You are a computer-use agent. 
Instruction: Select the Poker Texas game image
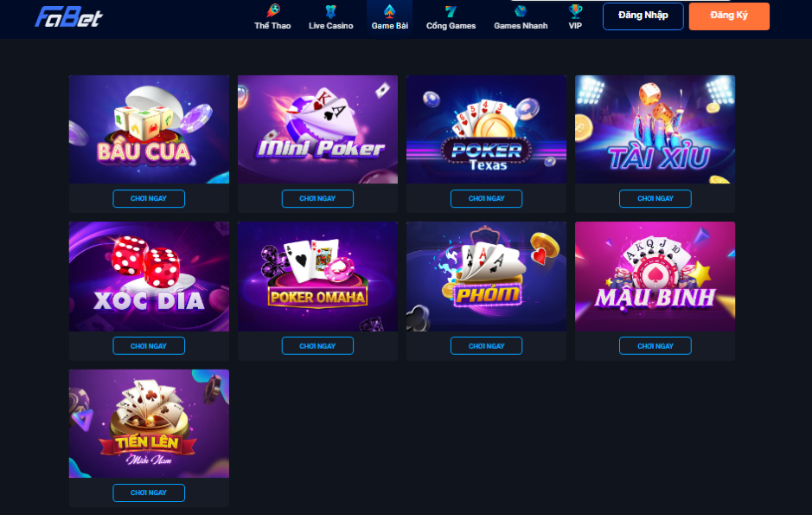click(x=486, y=129)
